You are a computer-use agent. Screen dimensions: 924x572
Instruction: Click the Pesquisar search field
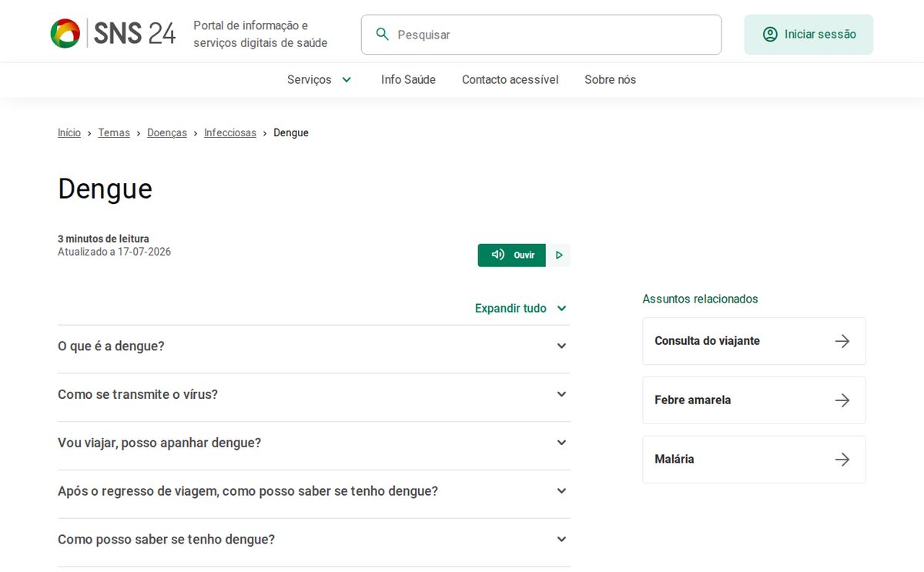click(541, 35)
